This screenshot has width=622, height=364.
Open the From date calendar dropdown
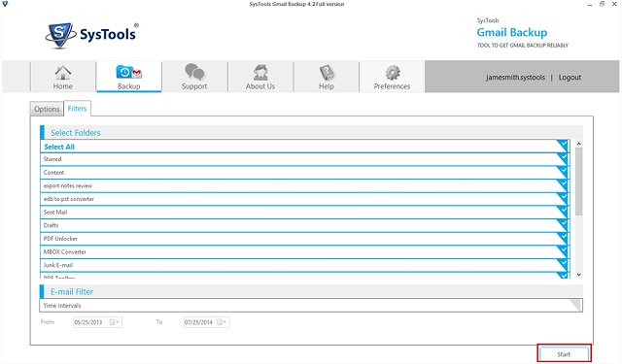pyautogui.click(x=115, y=322)
